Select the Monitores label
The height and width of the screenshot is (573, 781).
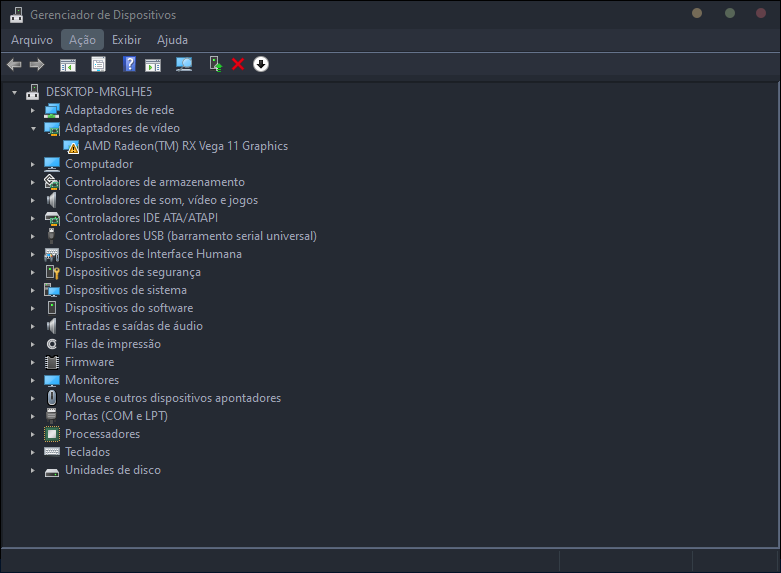click(92, 380)
